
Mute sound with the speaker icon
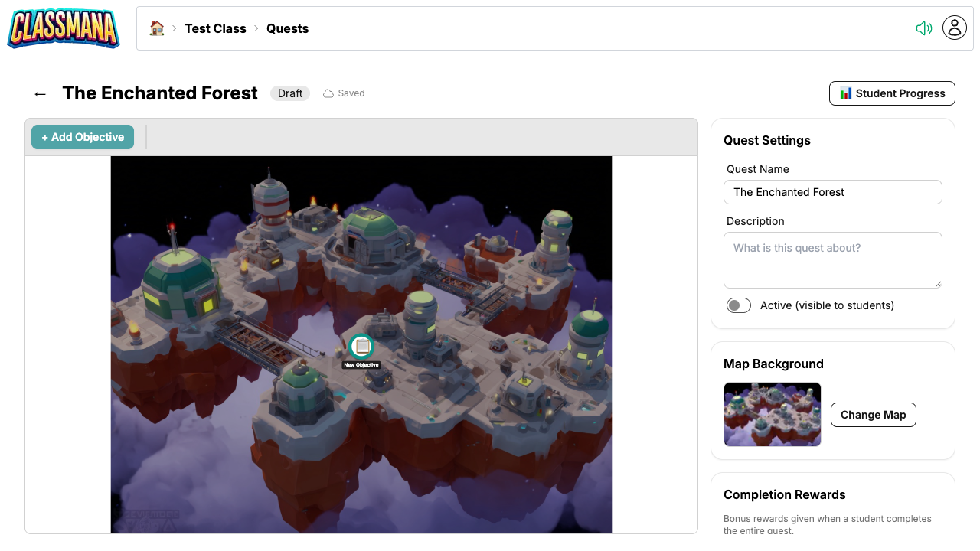(x=924, y=28)
